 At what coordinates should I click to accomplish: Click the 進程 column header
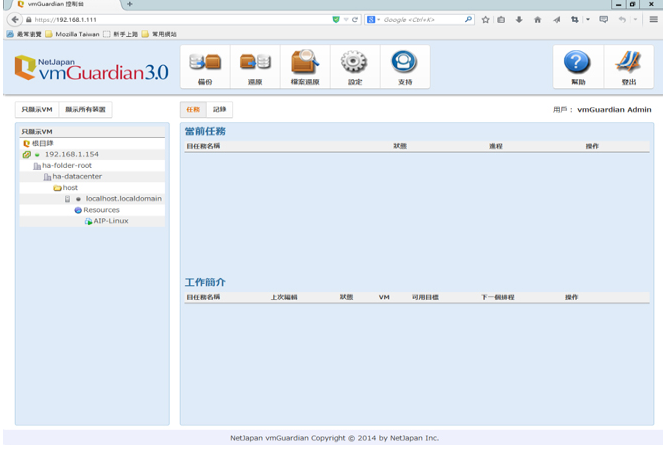tap(496, 146)
